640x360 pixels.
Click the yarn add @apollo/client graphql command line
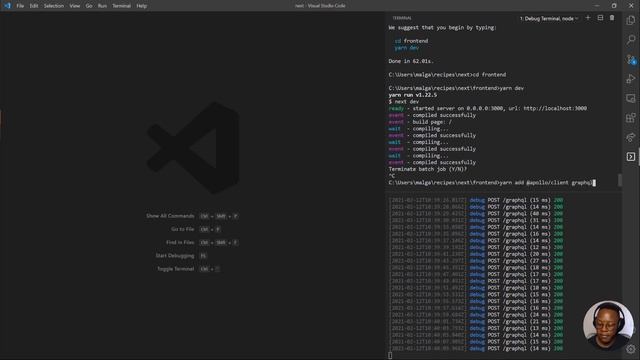click(492, 182)
